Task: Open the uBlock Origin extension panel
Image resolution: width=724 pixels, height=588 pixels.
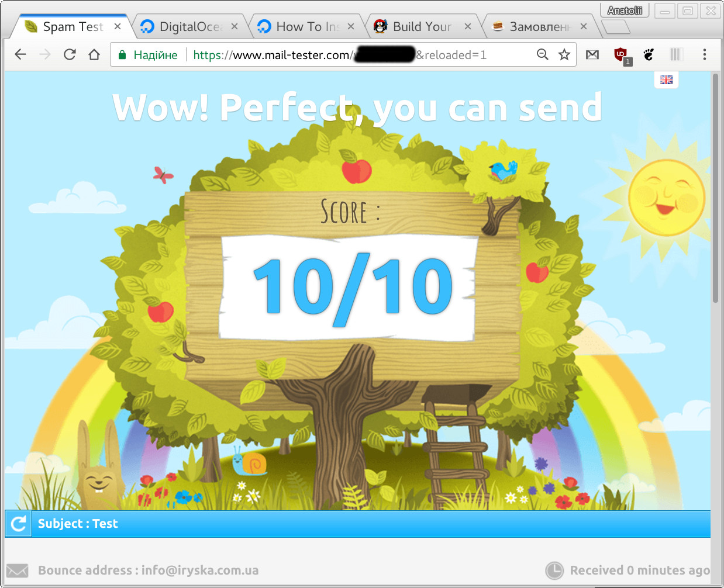Action: tap(621, 54)
